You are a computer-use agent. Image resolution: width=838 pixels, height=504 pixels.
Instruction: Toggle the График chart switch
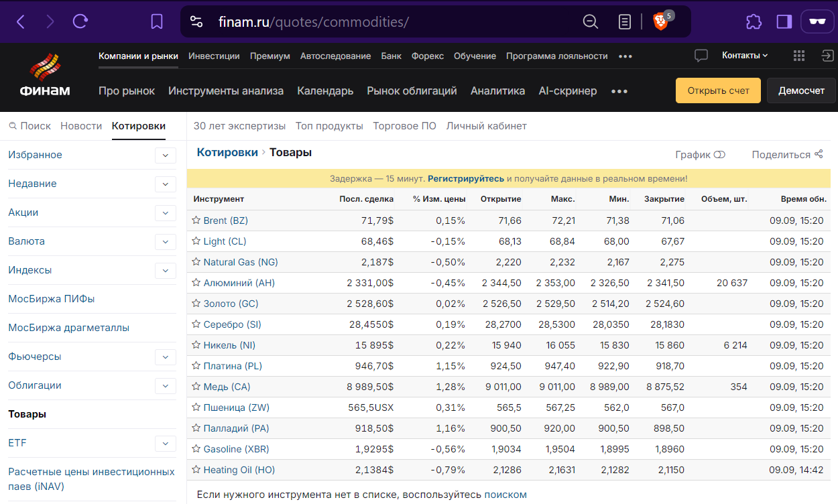pos(719,155)
